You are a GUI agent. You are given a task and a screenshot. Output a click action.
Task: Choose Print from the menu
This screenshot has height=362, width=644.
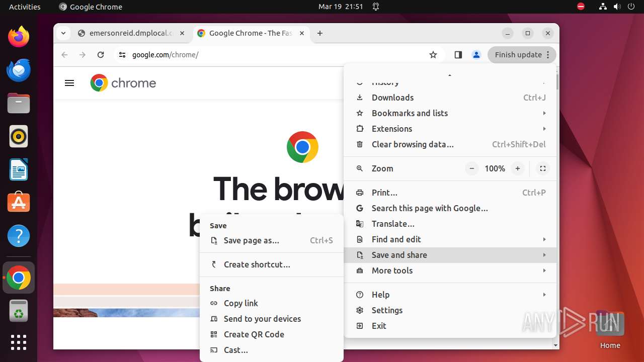pyautogui.click(x=450, y=193)
